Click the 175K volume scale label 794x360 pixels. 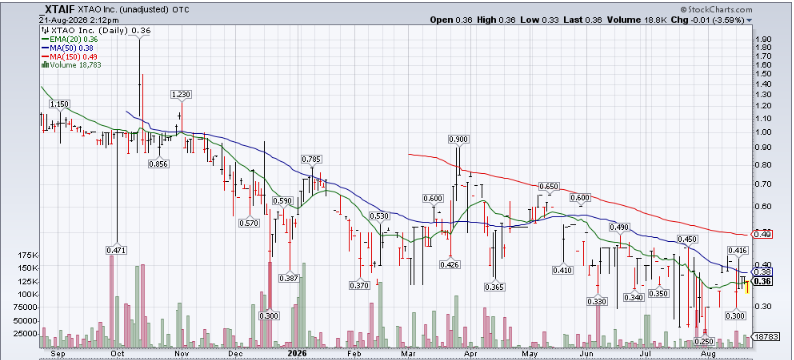tap(29, 255)
